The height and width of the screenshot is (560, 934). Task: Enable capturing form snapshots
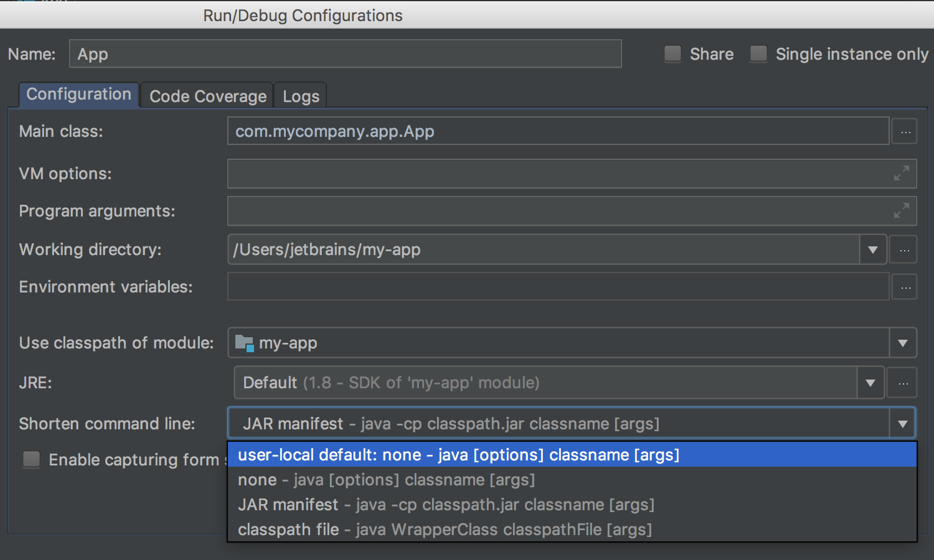pyautogui.click(x=31, y=459)
